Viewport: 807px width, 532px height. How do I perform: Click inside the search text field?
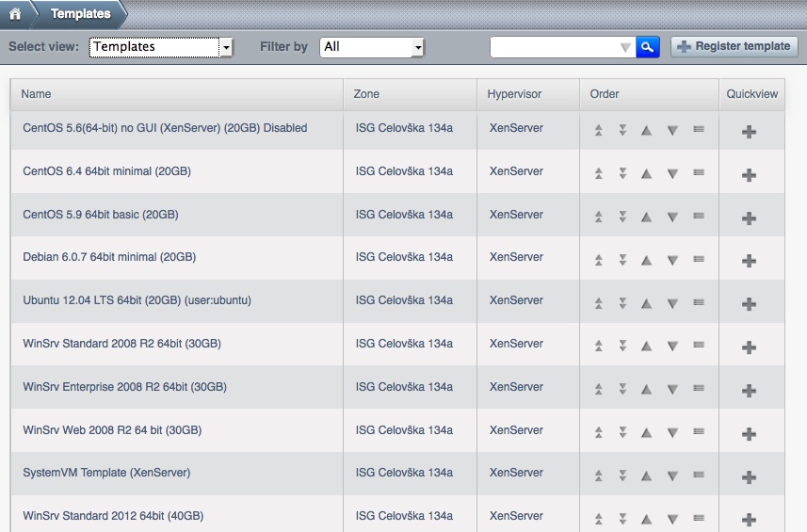point(554,47)
